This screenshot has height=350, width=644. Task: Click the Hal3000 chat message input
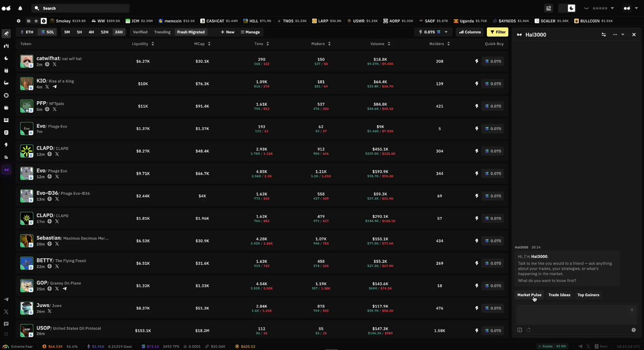point(576,315)
